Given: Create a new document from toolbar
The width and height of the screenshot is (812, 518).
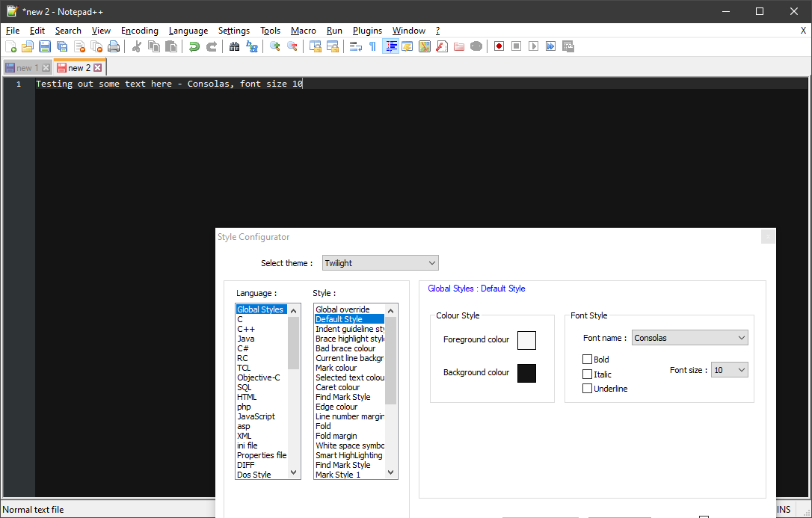Looking at the screenshot, I should pyautogui.click(x=11, y=46).
